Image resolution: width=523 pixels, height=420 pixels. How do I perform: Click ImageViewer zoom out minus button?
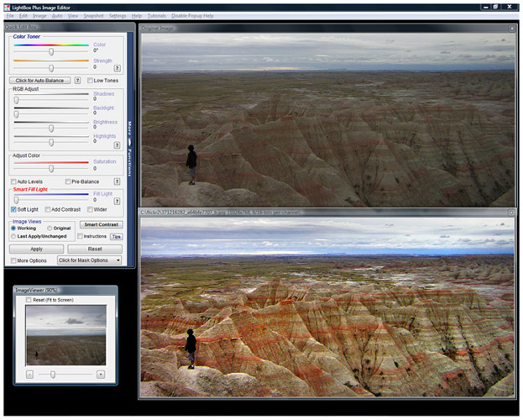(x=29, y=374)
